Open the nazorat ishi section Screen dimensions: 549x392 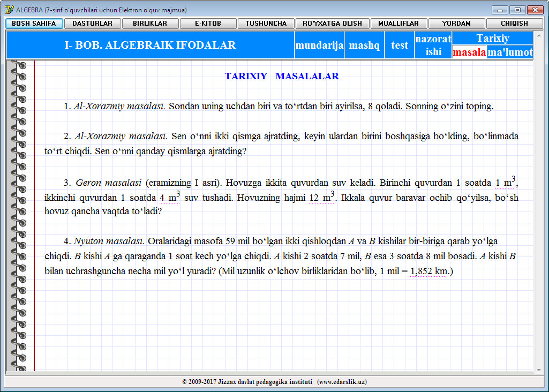pos(433,45)
